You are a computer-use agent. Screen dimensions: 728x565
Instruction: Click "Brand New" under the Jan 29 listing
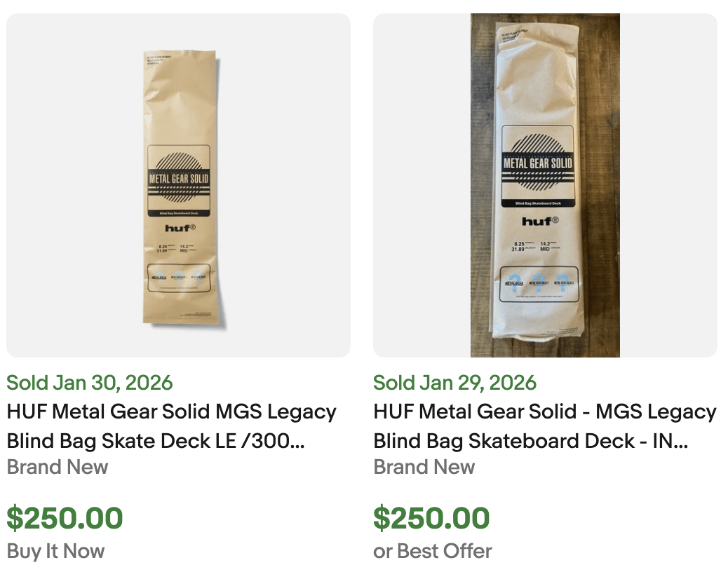[424, 467]
